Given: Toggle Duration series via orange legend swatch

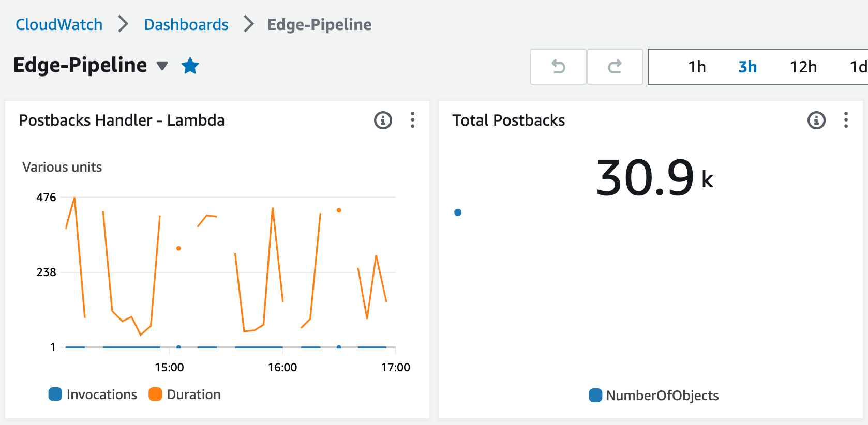Looking at the screenshot, I should pos(155,394).
